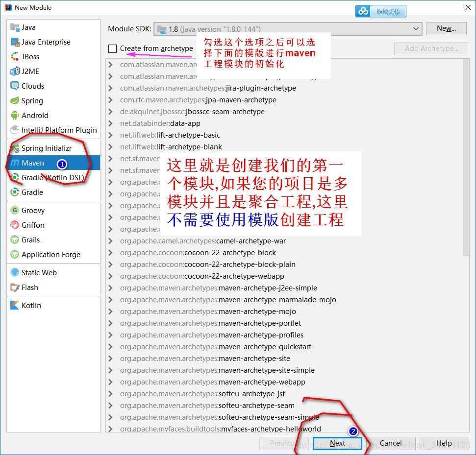The height and width of the screenshot is (455, 476).
Task: Select maven-archetype-marmalade-mojo row
Action: 284,300
